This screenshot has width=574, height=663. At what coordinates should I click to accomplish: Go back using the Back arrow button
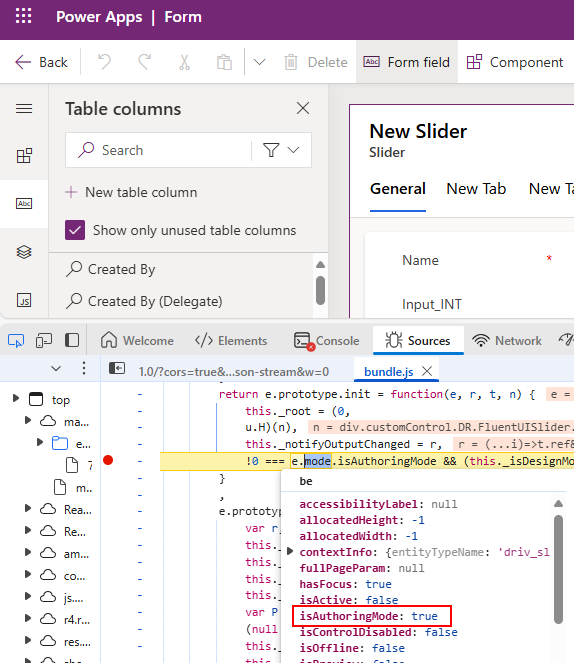point(41,62)
